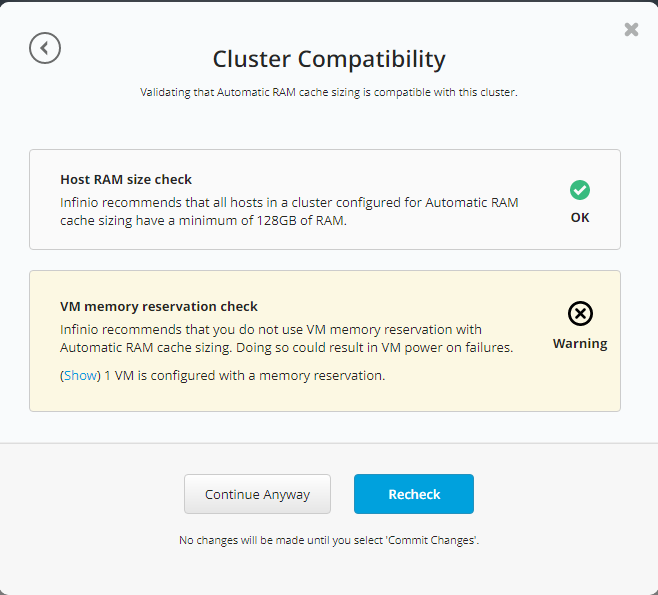Click the Automatic RAM cache sizing subtitle
The width and height of the screenshot is (658, 595).
coord(329,92)
